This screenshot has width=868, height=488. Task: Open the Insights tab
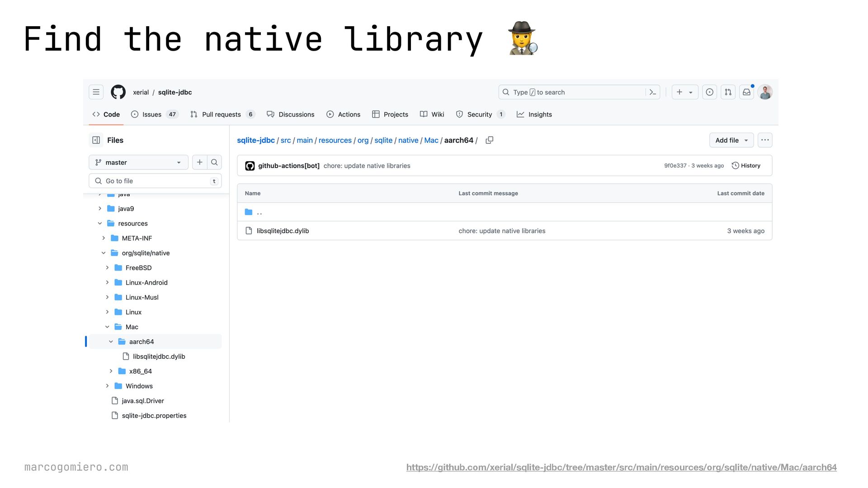[534, 114]
